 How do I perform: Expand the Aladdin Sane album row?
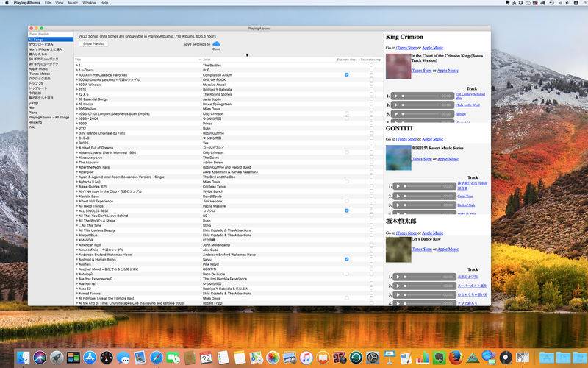[77, 197]
